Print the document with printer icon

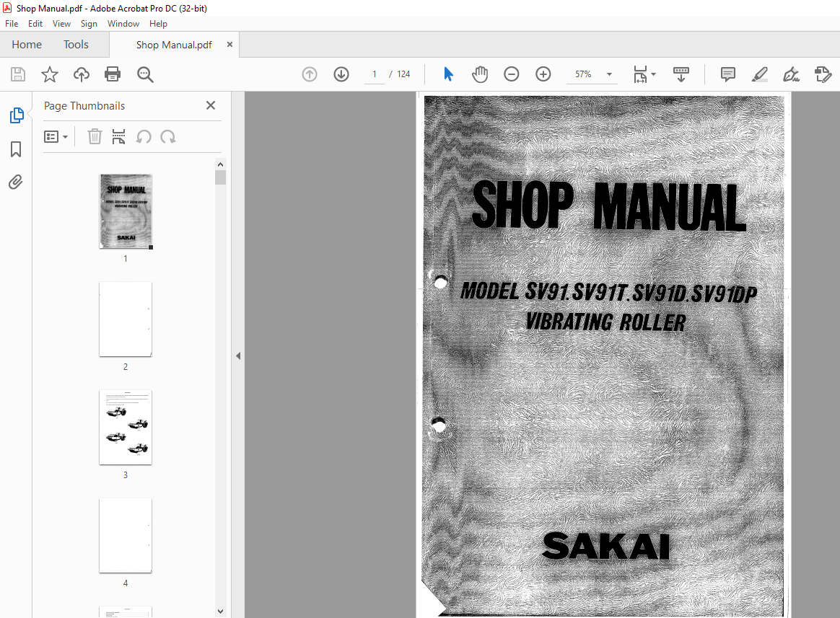point(113,74)
